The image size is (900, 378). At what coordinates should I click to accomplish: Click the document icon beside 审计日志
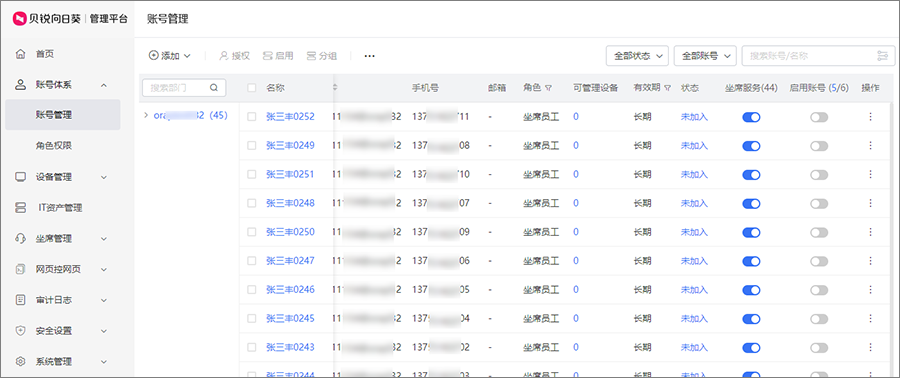pyautogui.click(x=21, y=300)
